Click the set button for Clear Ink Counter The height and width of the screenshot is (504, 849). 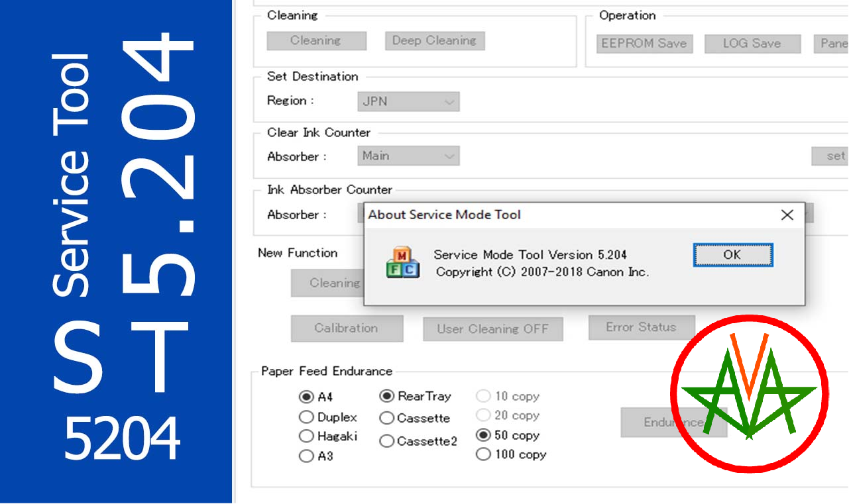point(831,156)
